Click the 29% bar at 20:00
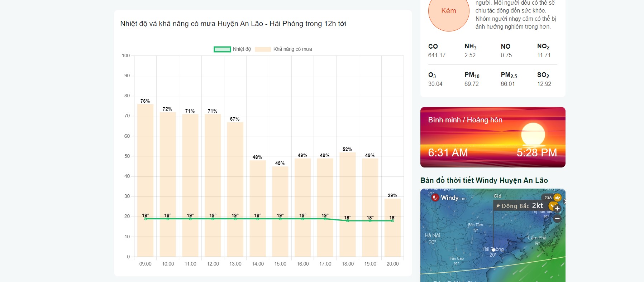Image resolution: width=644 pixels, height=282 pixels. (x=392, y=228)
